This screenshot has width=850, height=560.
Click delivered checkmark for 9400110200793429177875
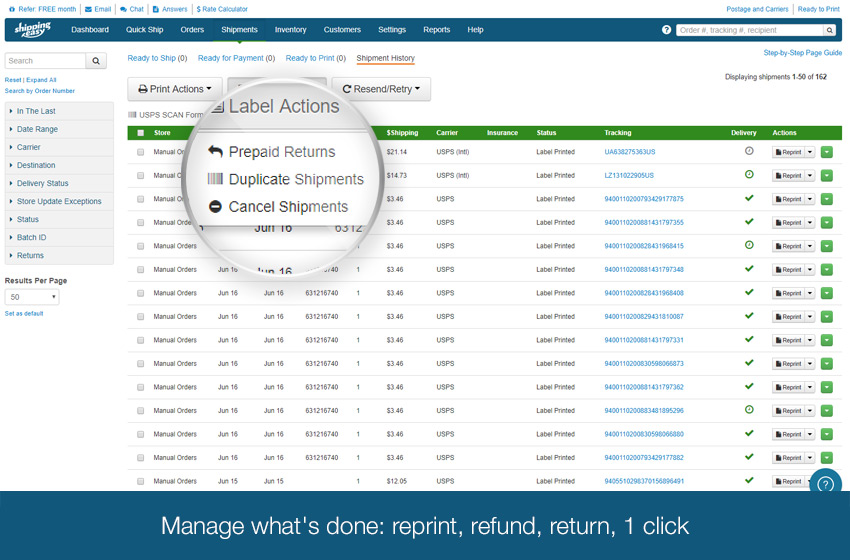[x=749, y=198]
